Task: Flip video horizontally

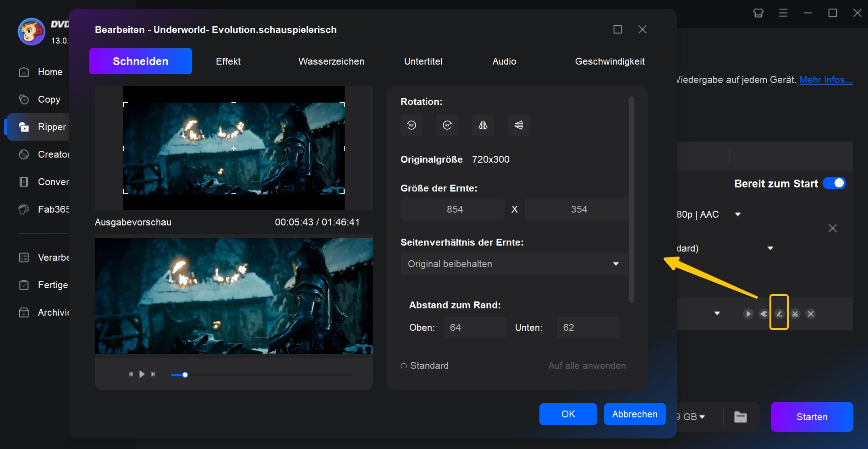Action: click(x=483, y=125)
